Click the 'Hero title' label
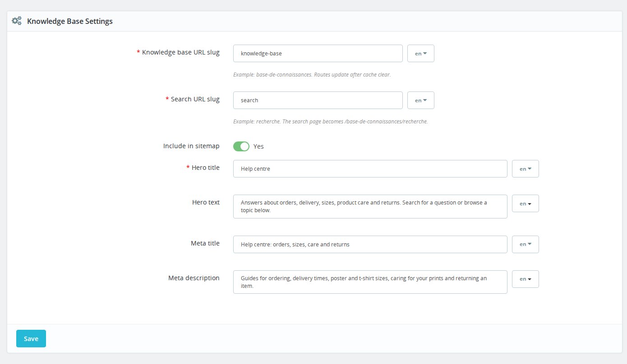Image resolution: width=627 pixels, height=364 pixels. tap(206, 168)
